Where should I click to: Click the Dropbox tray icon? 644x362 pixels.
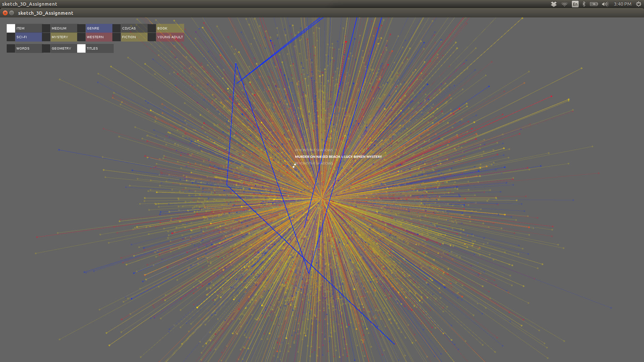[x=554, y=4]
